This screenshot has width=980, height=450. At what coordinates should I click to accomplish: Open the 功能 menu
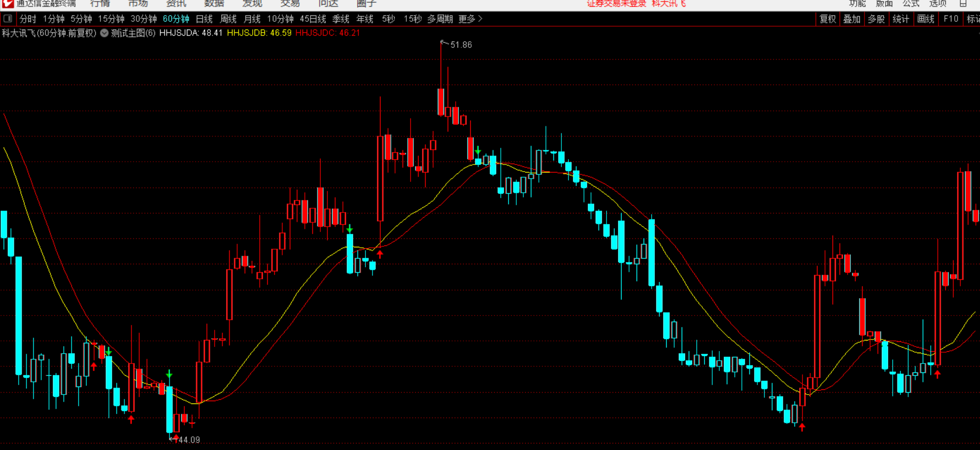[x=857, y=4]
